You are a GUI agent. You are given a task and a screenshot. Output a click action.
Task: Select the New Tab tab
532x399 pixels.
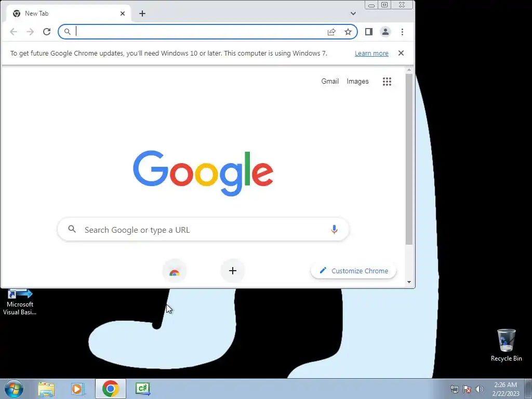click(x=69, y=14)
